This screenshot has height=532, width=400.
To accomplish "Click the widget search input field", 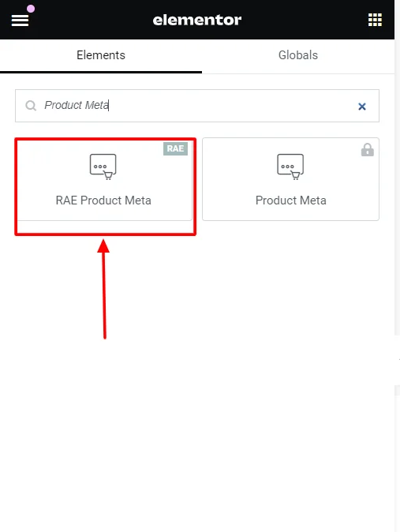I will (x=196, y=106).
